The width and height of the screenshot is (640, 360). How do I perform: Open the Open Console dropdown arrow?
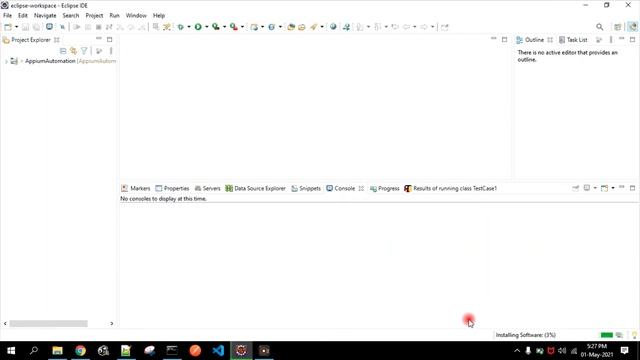point(613,188)
